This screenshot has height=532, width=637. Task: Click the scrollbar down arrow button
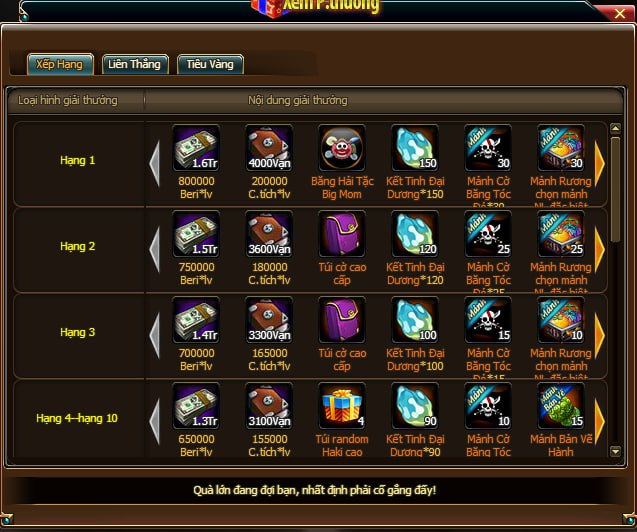[615, 451]
